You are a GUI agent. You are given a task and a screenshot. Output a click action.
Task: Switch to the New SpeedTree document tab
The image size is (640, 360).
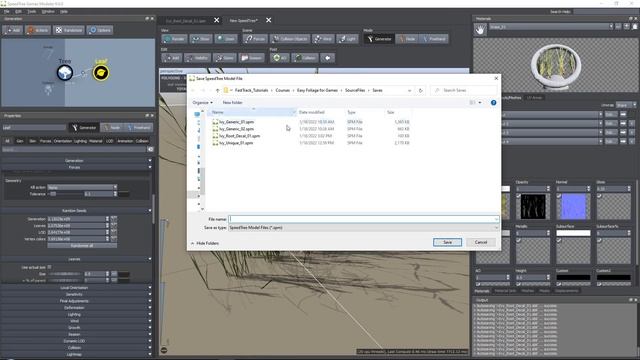pos(244,20)
